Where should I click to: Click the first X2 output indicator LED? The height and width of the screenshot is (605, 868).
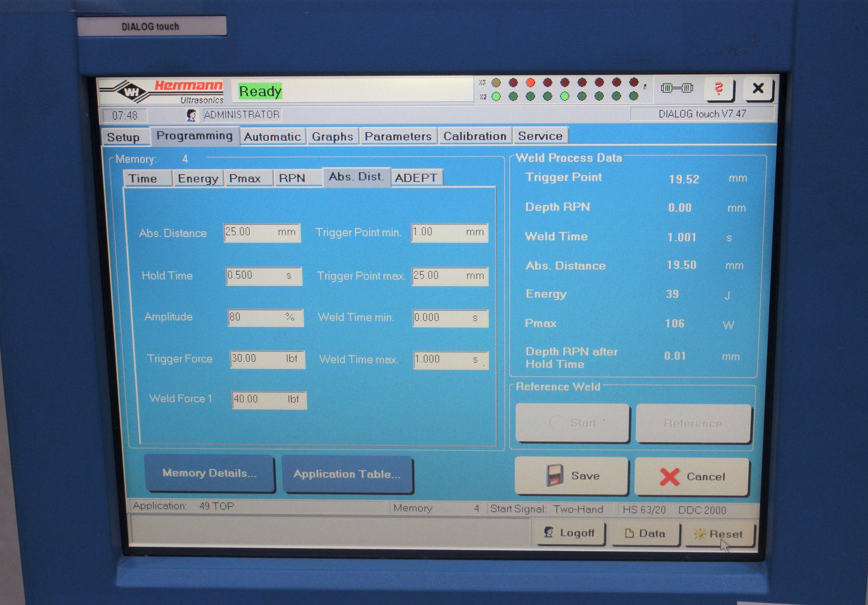(496, 97)
